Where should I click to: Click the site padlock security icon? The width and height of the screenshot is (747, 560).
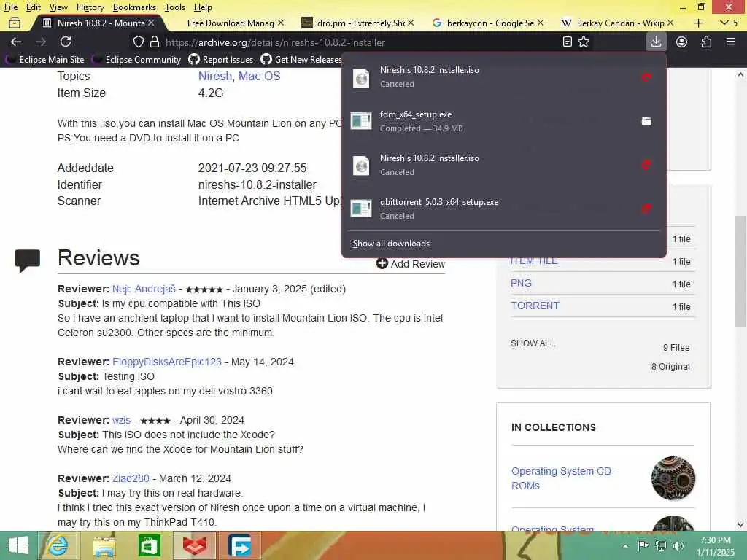click(155, 42)
